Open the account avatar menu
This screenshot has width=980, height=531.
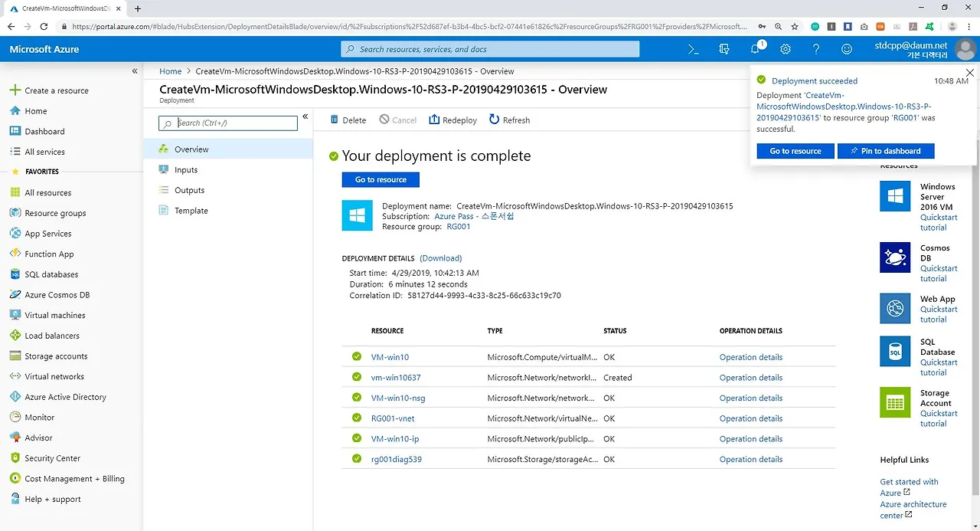(966, 50)
